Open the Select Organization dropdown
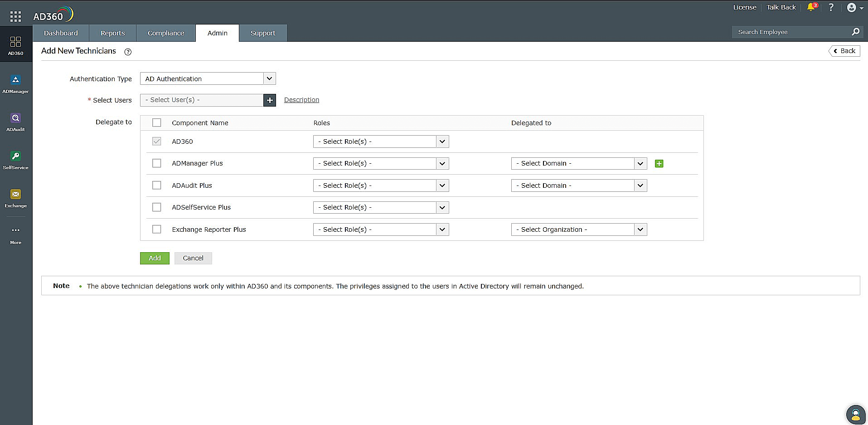Screen dimensions: 868x425 [579, 230]
